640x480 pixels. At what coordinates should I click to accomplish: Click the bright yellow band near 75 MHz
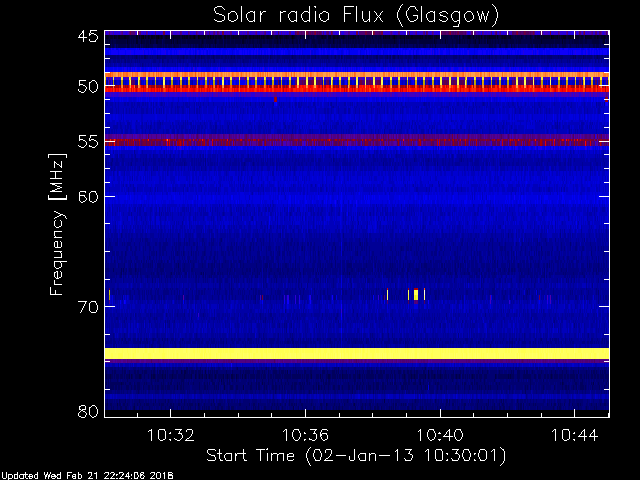(x=357, y=353)
